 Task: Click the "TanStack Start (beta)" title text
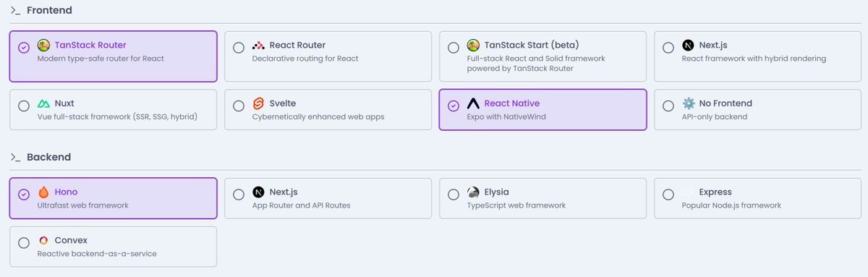tap(532, 45)
